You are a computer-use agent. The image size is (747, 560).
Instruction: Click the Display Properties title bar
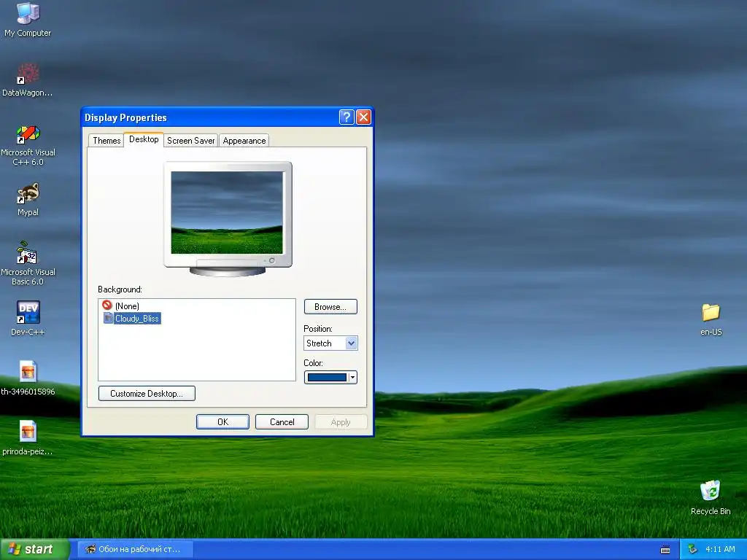tap(211, 117)
